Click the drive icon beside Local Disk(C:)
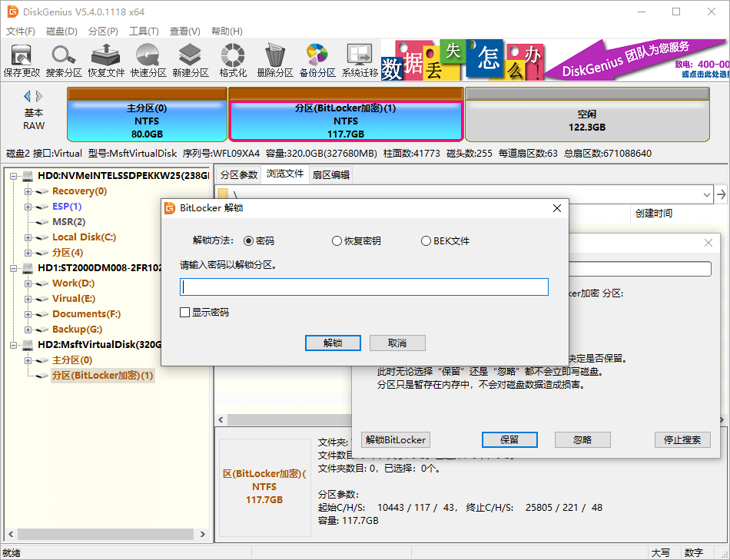The height and width of the screenshot is (560, 730). coord(43,237)
